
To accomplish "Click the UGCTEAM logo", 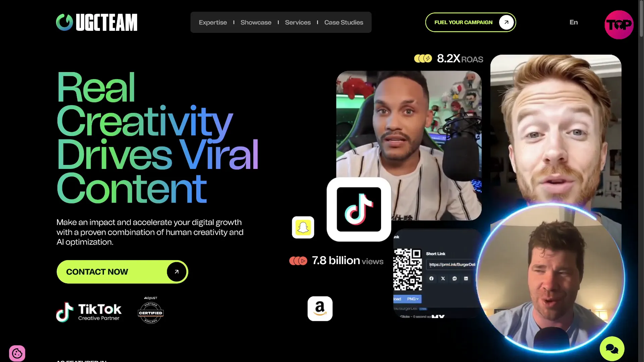I will point(97,22).
